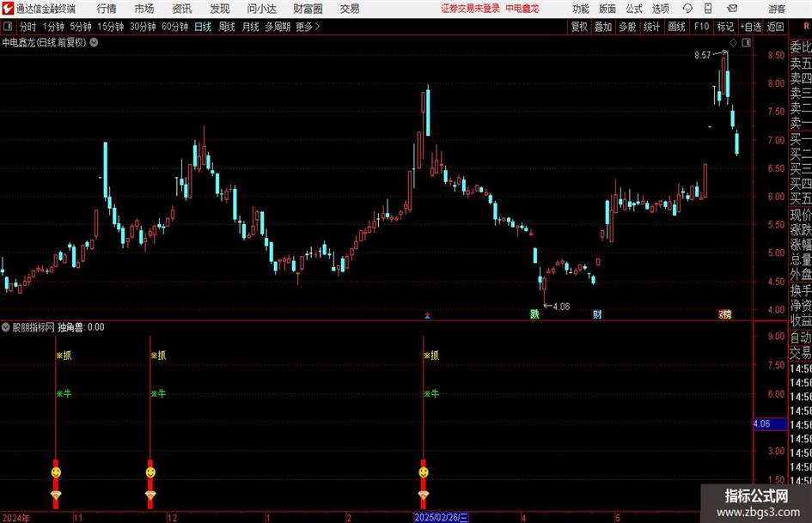Toggle the right panel icon above chart

click(x=746, y=42)
